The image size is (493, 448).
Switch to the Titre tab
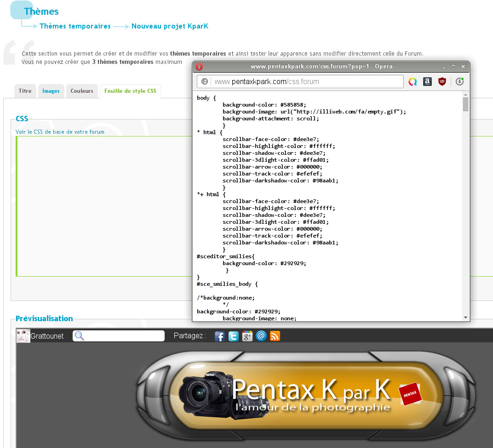[x=25, y=91]
